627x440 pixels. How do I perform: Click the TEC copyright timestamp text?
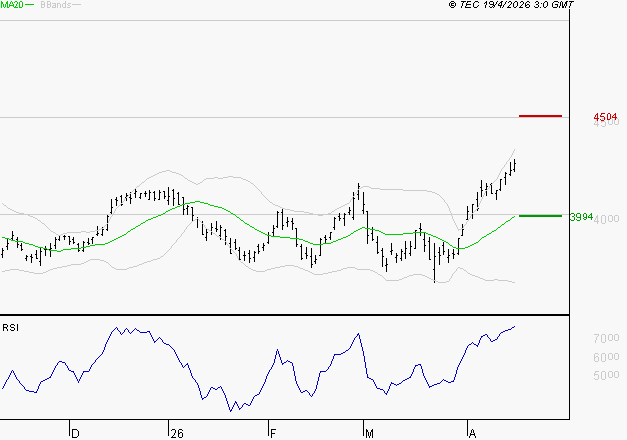pyautogui.click(x=511, y=5)
